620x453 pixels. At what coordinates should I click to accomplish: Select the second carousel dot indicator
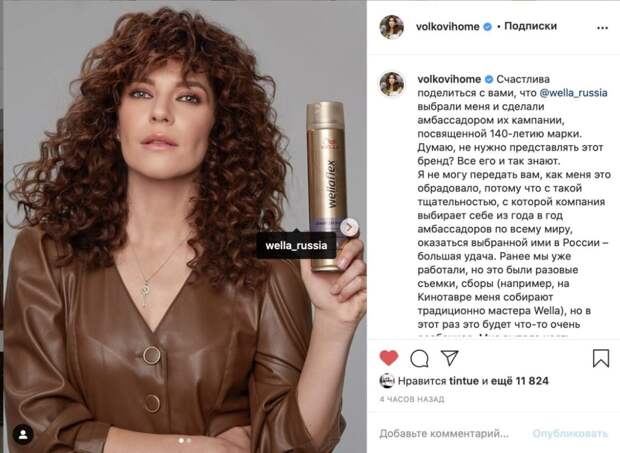click(189, 440)
